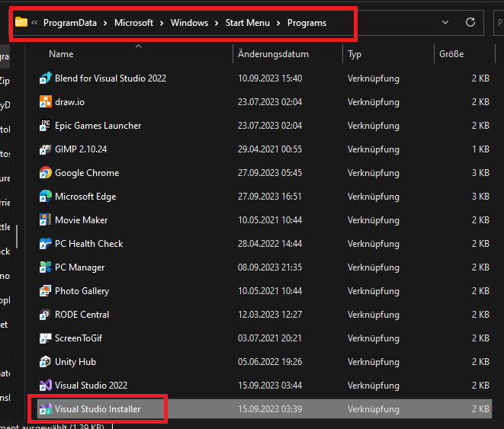This screenshot has height=429, width=504.
Task: Select the Movie Maker icon
Action: tap(45, 220)
